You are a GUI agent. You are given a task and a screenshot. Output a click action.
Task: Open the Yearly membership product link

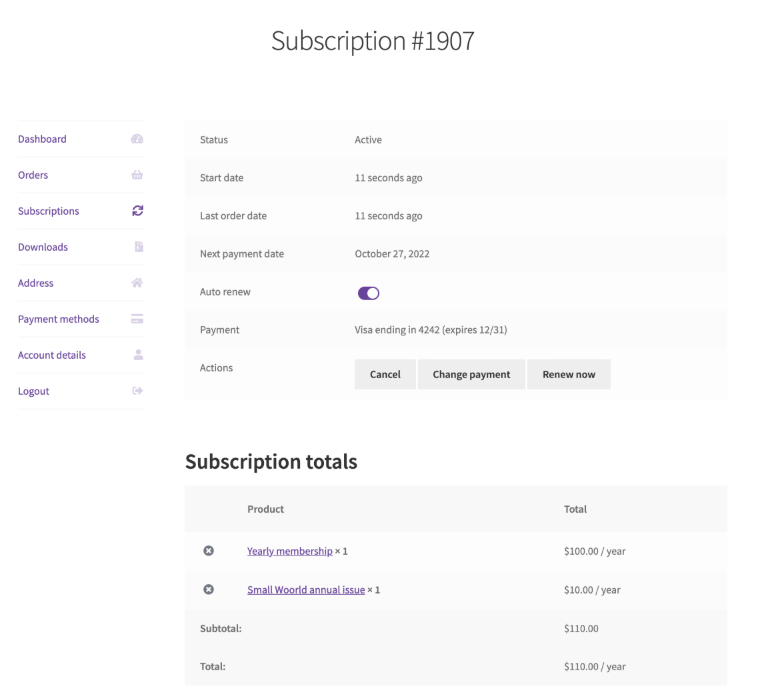pyautogui.click(x=289, y=551)
